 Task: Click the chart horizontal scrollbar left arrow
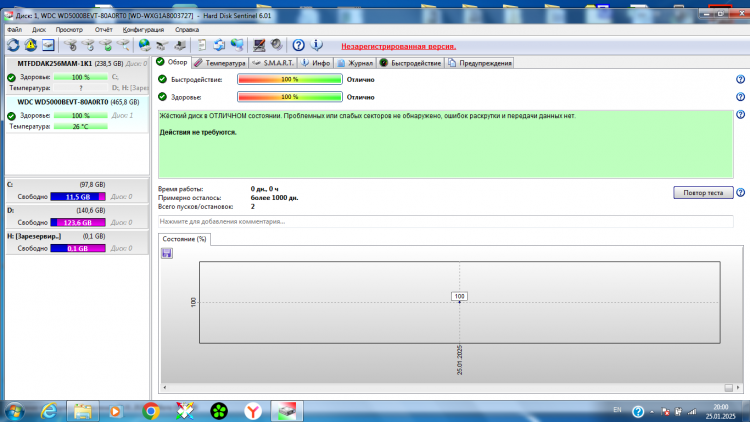pyautogui.click(x=165, y=388)
